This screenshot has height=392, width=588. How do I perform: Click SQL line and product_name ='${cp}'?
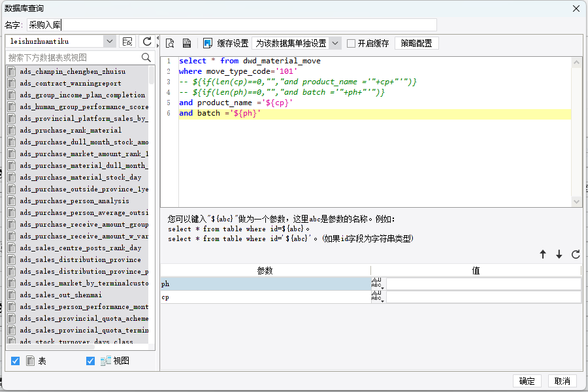[x=236, y=103]
